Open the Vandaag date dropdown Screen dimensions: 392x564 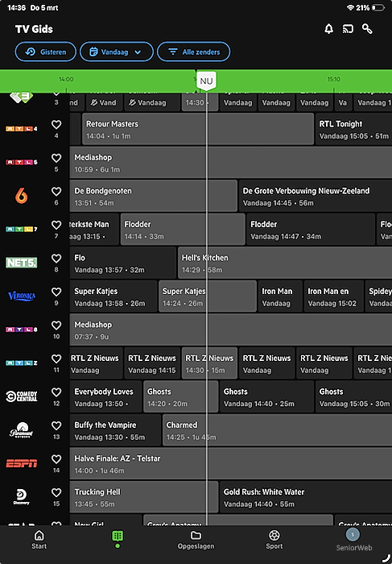pyautogui.click(x=117, y=52)
